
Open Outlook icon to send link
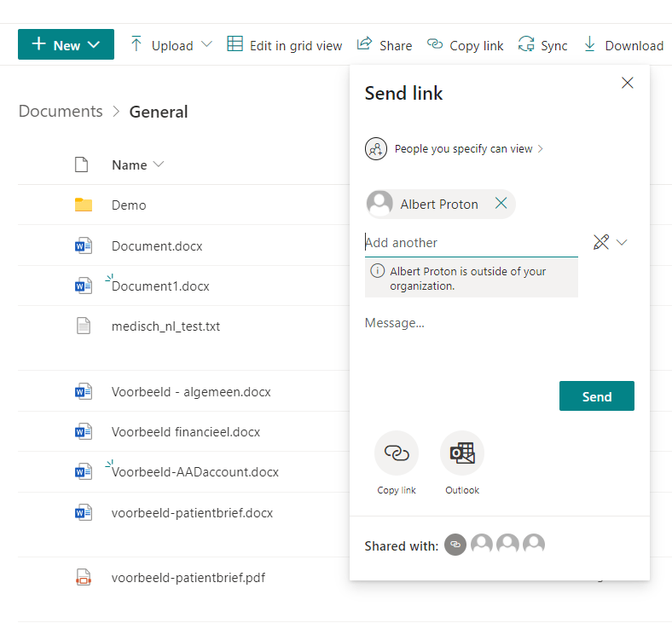[462, 453]
